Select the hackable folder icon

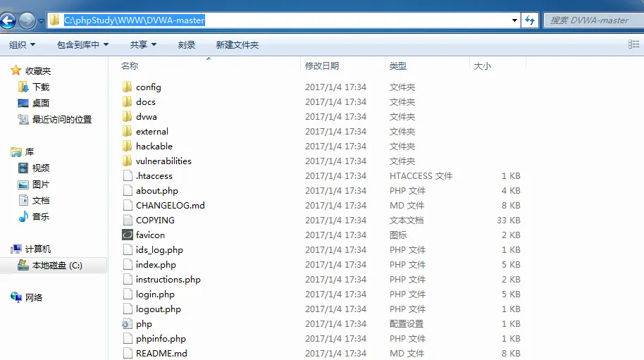click(128, 146)
